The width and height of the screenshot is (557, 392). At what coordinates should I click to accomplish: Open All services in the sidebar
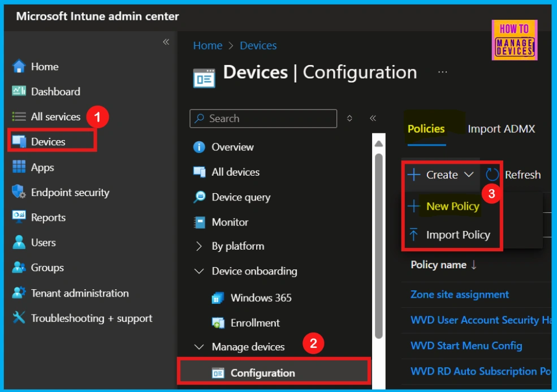point(55,116)
